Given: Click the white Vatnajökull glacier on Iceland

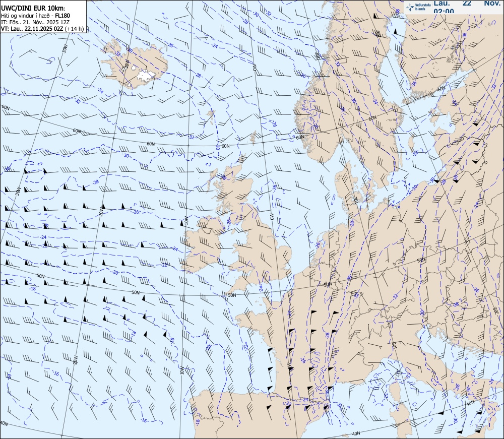Looking at the screenshot, I should [147, 75].
